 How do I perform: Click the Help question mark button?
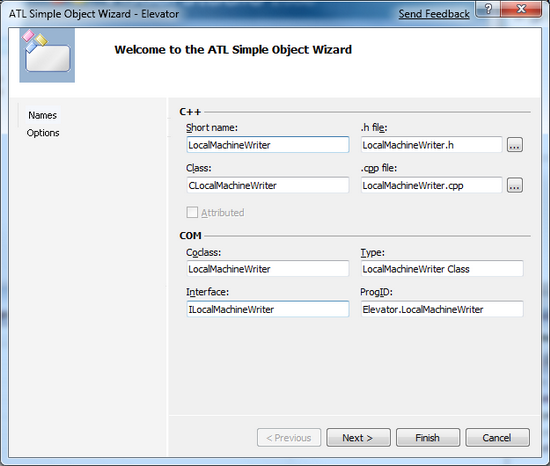click(488, 9)
